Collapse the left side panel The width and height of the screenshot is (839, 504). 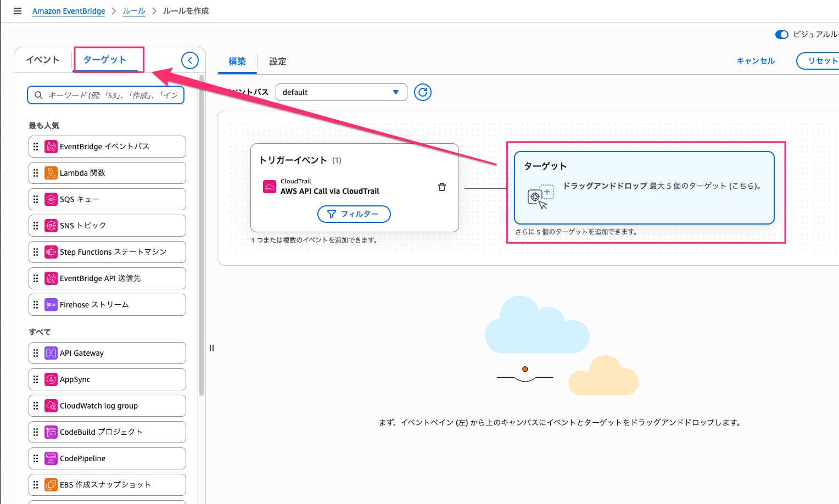tap(190, 60)
